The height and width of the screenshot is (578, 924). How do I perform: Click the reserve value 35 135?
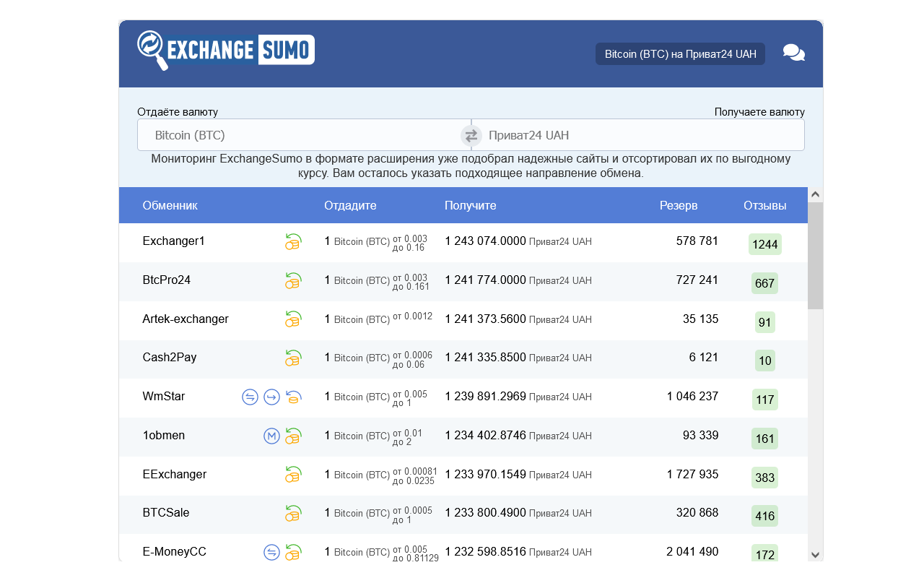click(x=700, y=319)
